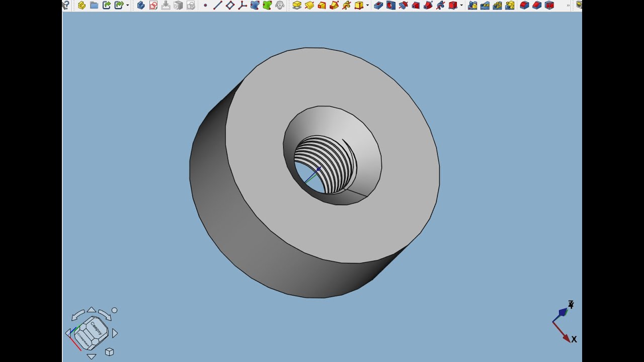644x362 pixels.
Task: Click the MultiTransform icon
Action: pyautogui.click(x=510, y=5)
